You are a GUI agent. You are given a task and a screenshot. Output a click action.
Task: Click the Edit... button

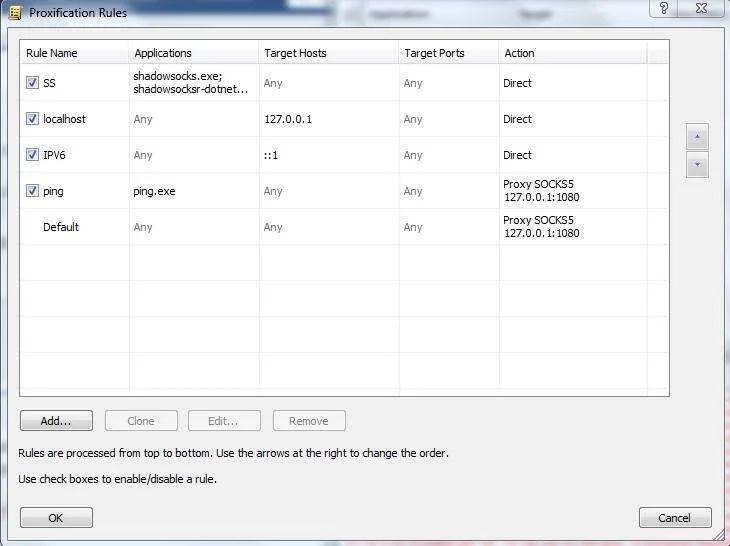click(224, 421)
